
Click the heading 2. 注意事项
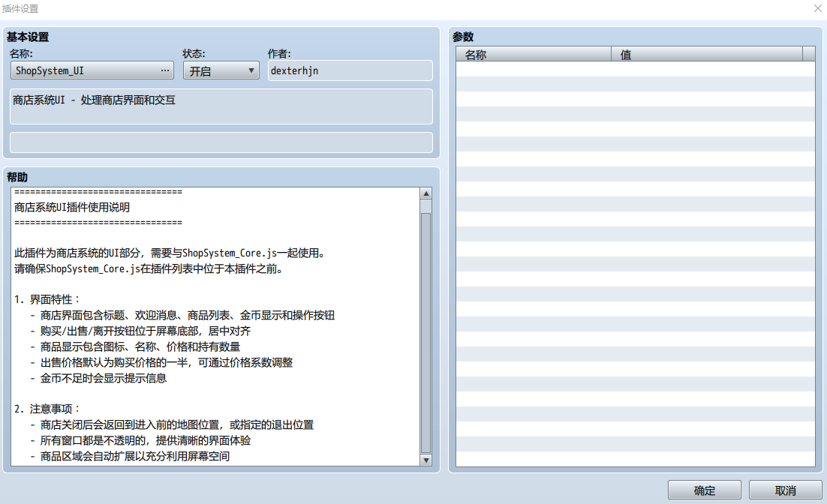point(47,409)
